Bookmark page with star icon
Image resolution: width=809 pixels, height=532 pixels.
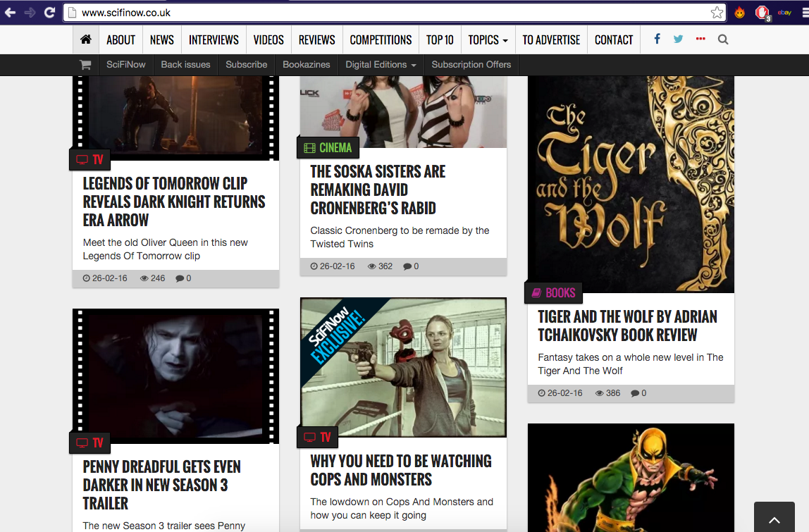tap(717, 13)
